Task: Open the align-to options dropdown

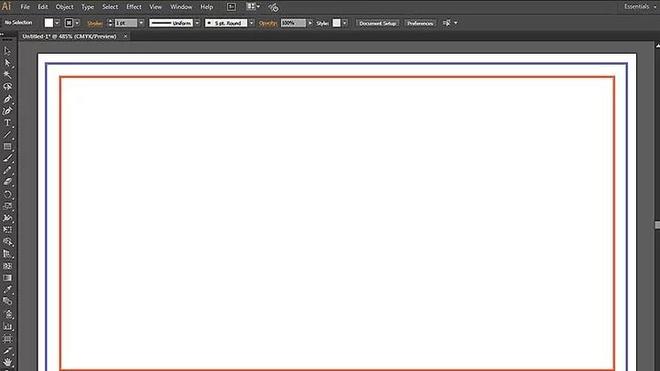Action: point(455,23)
